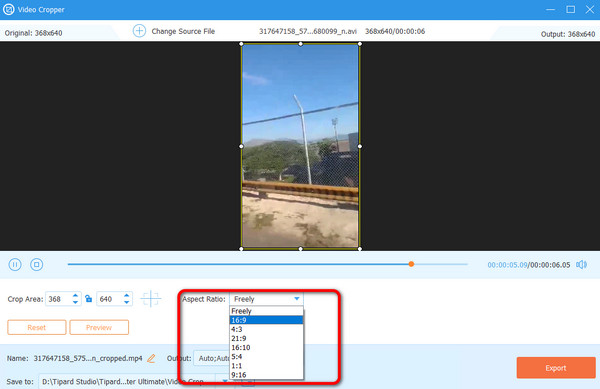The image size is (600, 389).
Task: Click the Save to path field
Action: (x=127, y=381)
